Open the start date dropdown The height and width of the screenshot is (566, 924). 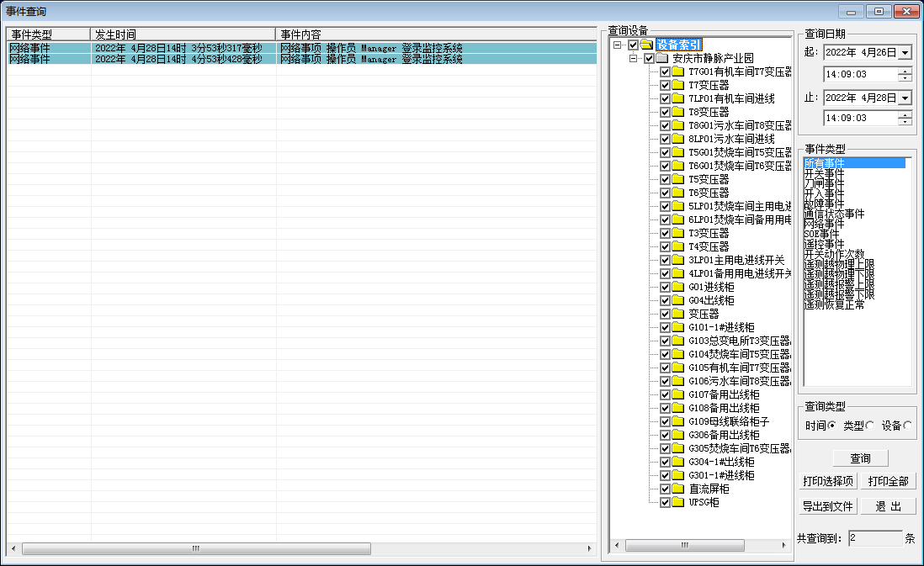pyautogui.click(x=905, y=52)
